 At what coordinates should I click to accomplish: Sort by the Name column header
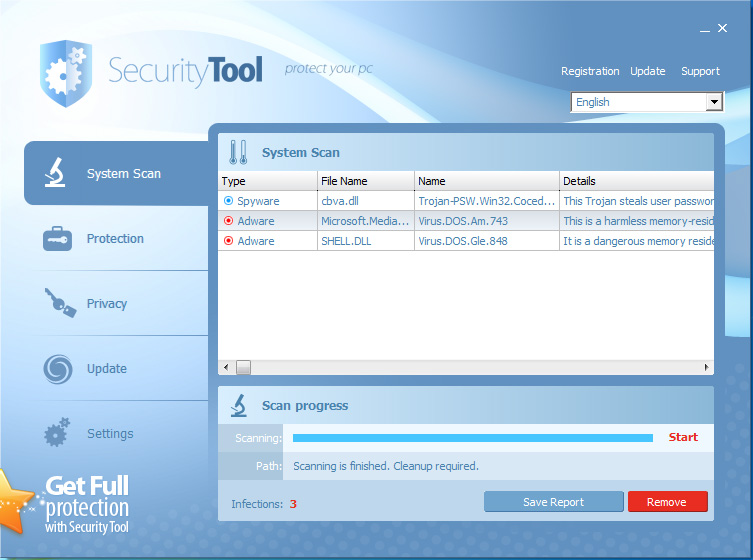pos(487,181)
